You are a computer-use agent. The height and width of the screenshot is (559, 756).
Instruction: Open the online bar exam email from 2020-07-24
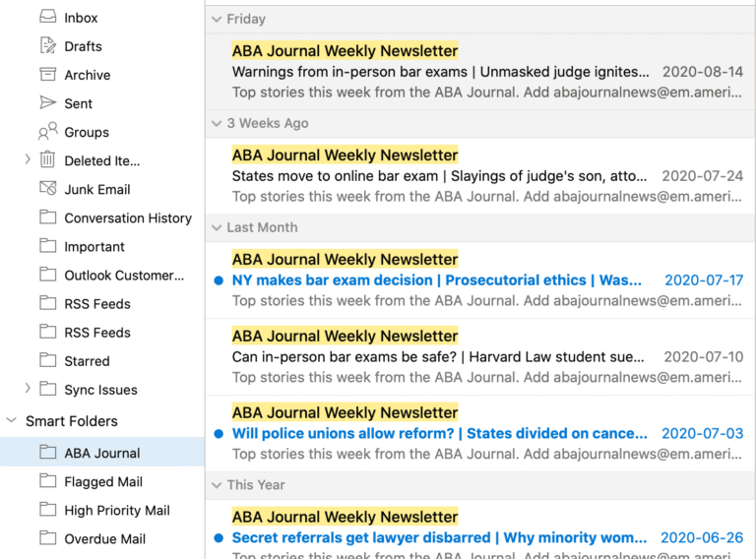(480, 176)
